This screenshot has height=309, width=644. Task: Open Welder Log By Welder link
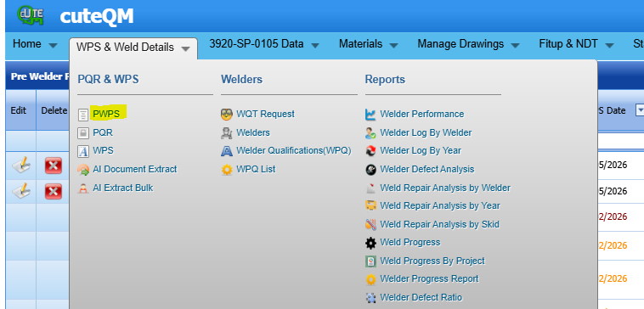pyautogui.click(x=426, y=132)
